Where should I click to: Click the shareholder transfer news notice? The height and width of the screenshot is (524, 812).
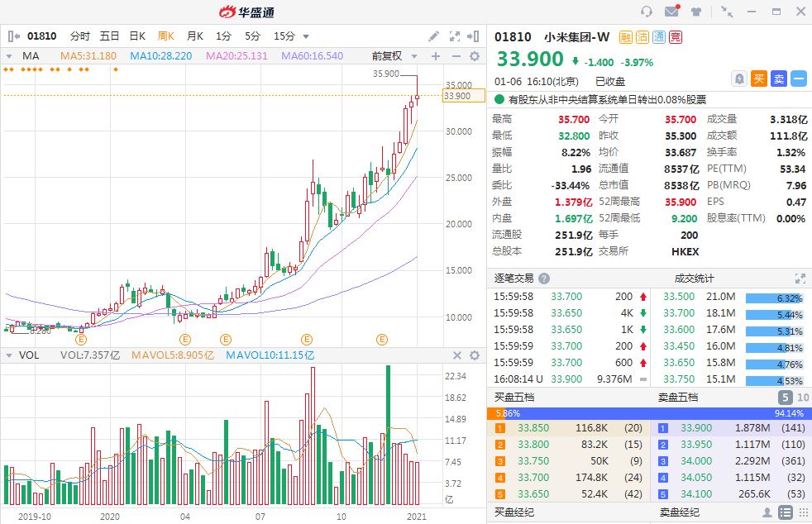pos(607,99)
